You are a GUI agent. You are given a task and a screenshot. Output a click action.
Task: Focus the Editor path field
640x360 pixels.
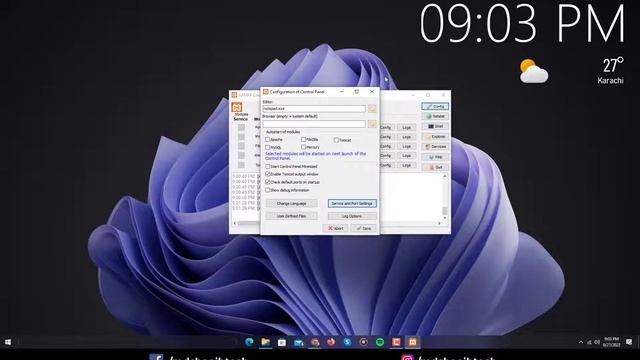pyautogui.click(x=314, y=109)
